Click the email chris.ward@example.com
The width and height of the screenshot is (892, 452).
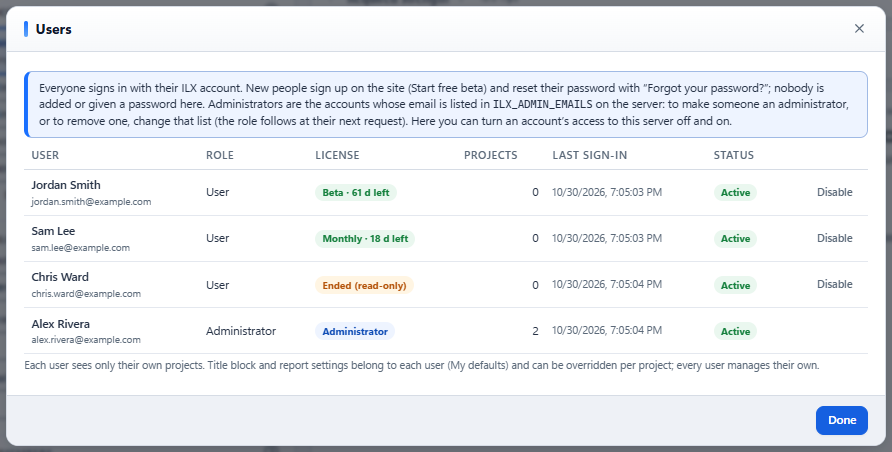pyautogui.click(x=86, y=294)
